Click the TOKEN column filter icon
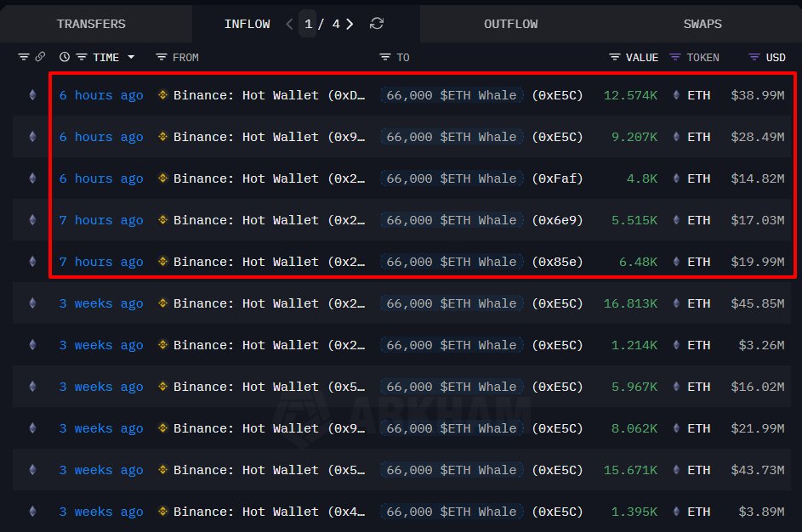 (674, 57)
